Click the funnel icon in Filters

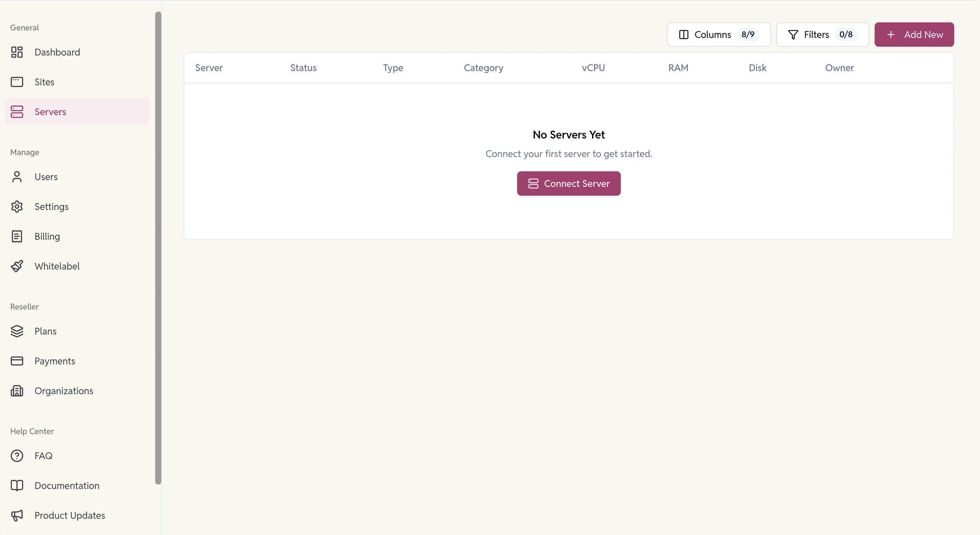click(793, 35)
